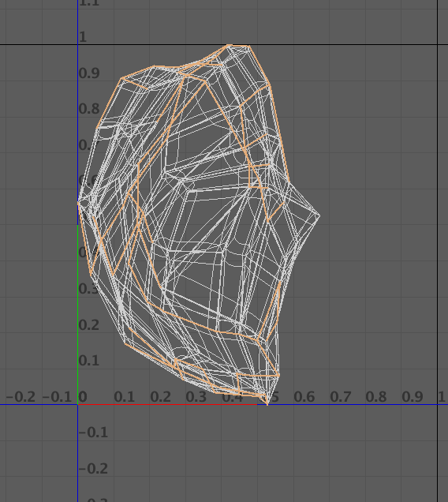The image size is (448, 502).
Task: Click the 0.3 label on horizontal axis
Action: pyautogui.click(x=196, y=397)
